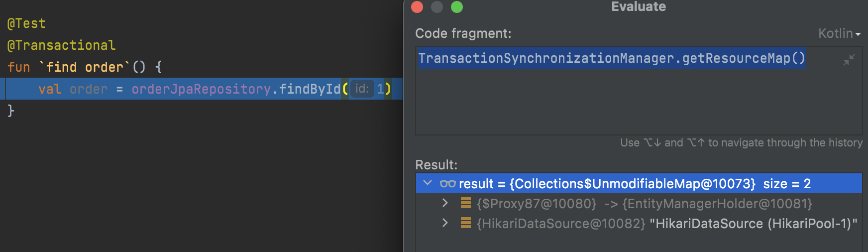Close the Evaluate dialog
The width and height of the screenshot is (868, 252).
pyautogui.click(x=417, y=7)
